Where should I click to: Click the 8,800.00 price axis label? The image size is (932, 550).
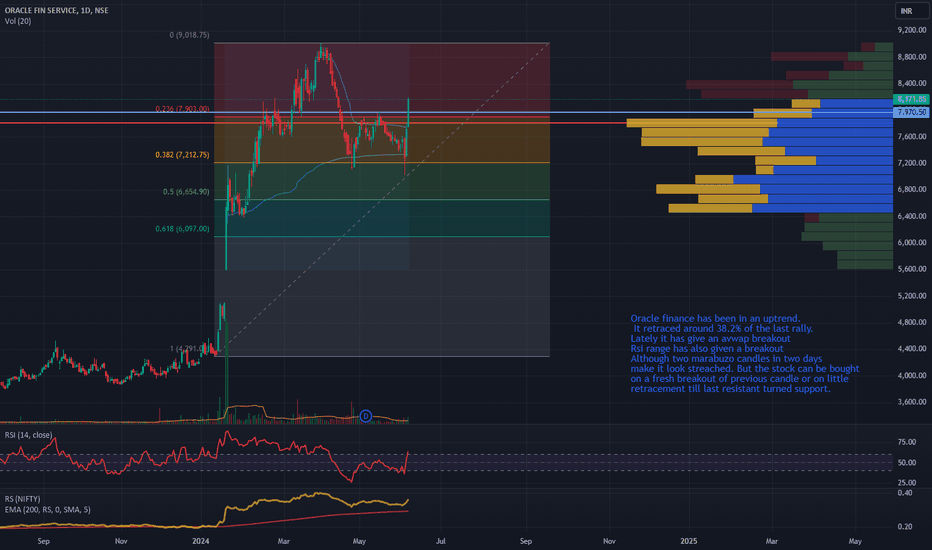tap(912, 57)
